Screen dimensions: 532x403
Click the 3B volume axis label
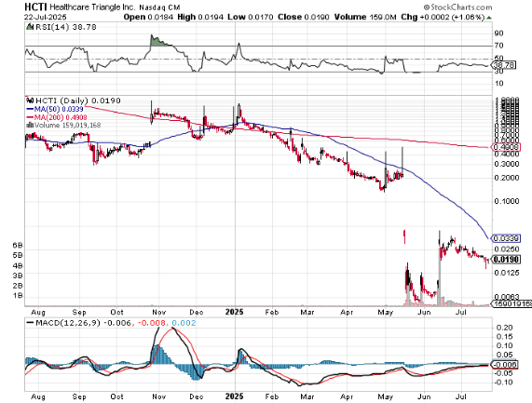[x=18, y=275]
